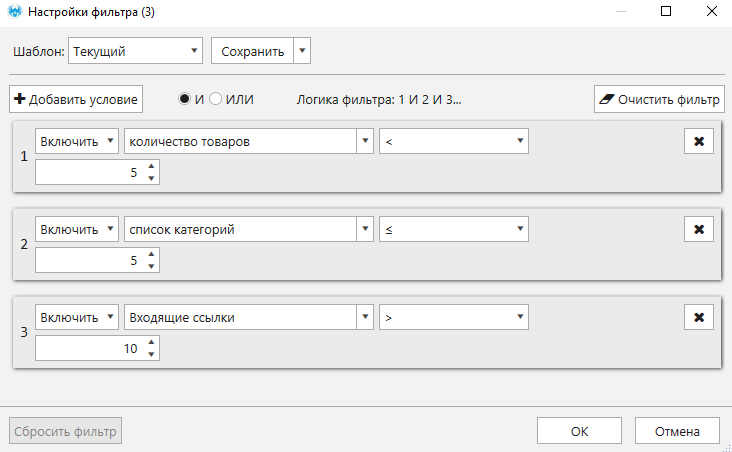Viewport: 732px width, 452px height.
Task: Maximize the Настройки фильтра window
Action: tap(666, 11)
